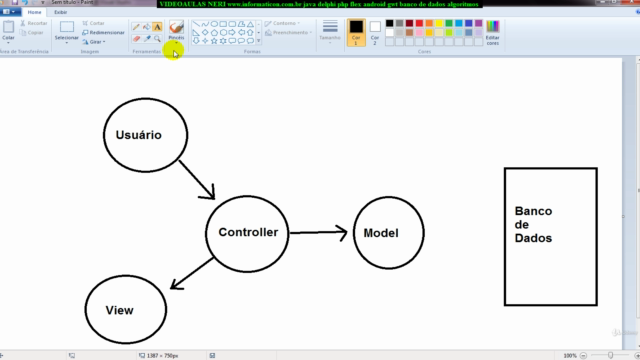Choose the Rounded rectangular callout shape
The image size is (640, 360).
pos(232,41)
